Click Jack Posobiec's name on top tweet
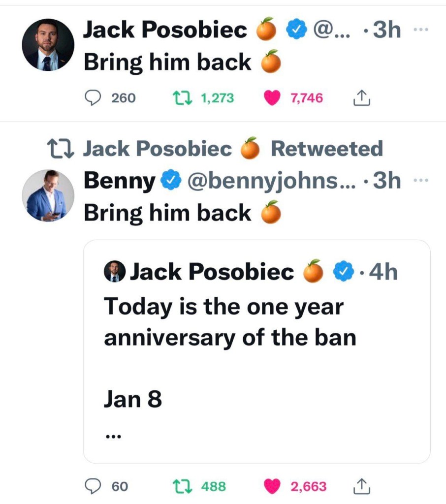The image size is (446, 504). (165, 30)
